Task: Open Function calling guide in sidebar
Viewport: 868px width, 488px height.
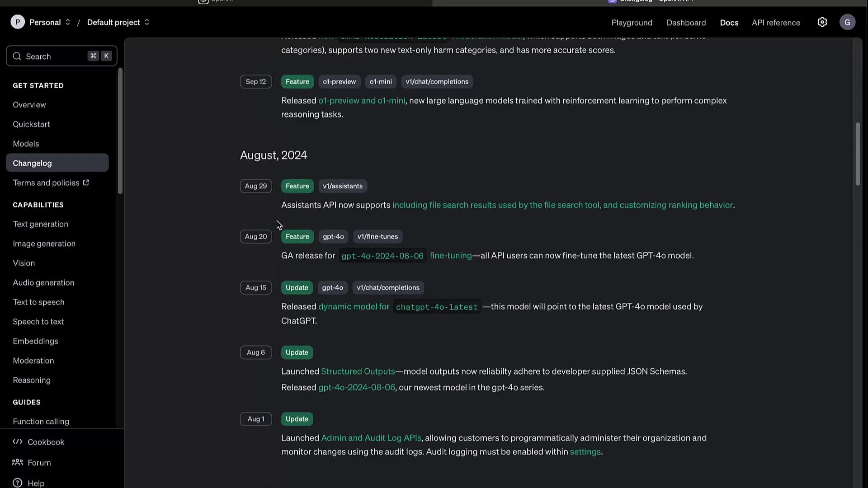Action: [x=41, y=422]
